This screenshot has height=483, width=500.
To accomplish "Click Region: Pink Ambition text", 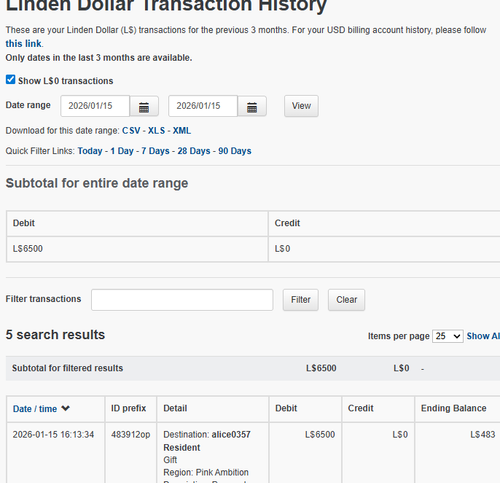I will pos(206,472).
